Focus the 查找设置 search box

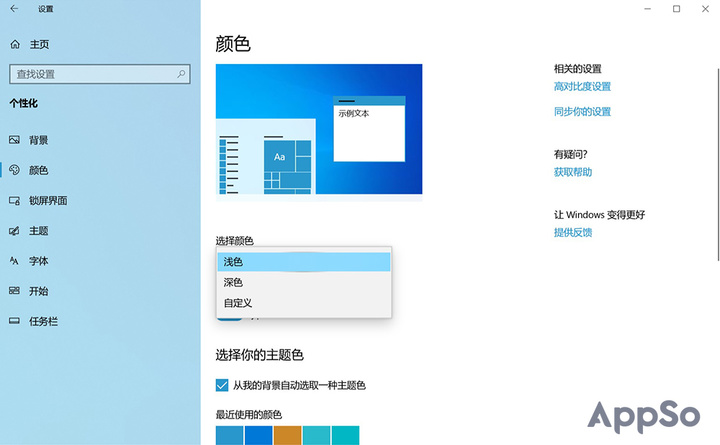tap(100, 74)
